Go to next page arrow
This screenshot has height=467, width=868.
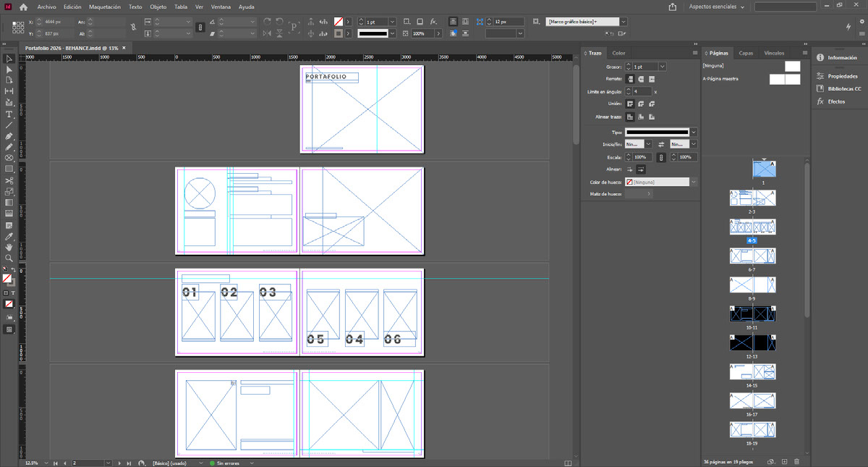120,462
